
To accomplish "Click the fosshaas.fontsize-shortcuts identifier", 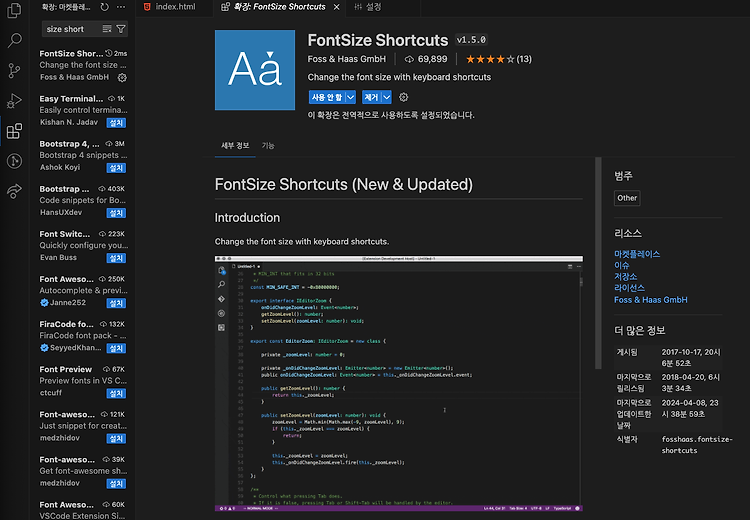I will tap(696, 444).
